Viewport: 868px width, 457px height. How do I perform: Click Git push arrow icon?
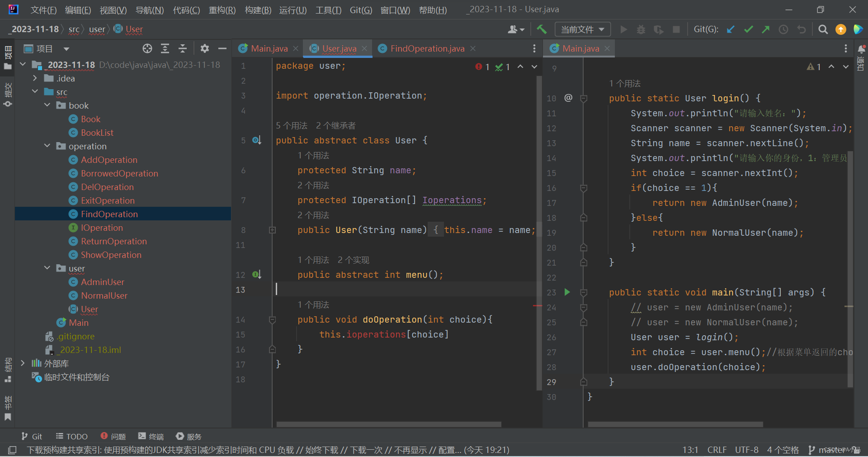[766, 29]
